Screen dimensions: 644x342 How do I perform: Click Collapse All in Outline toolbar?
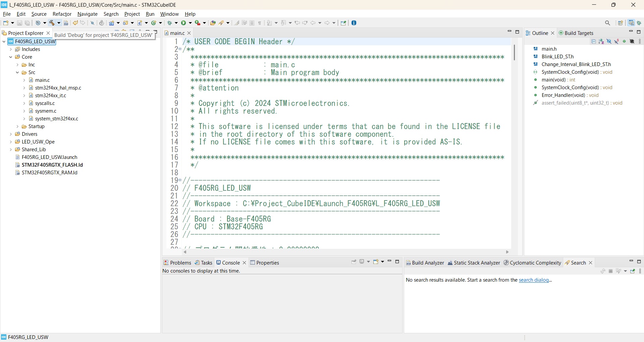(x=594, y=42)
